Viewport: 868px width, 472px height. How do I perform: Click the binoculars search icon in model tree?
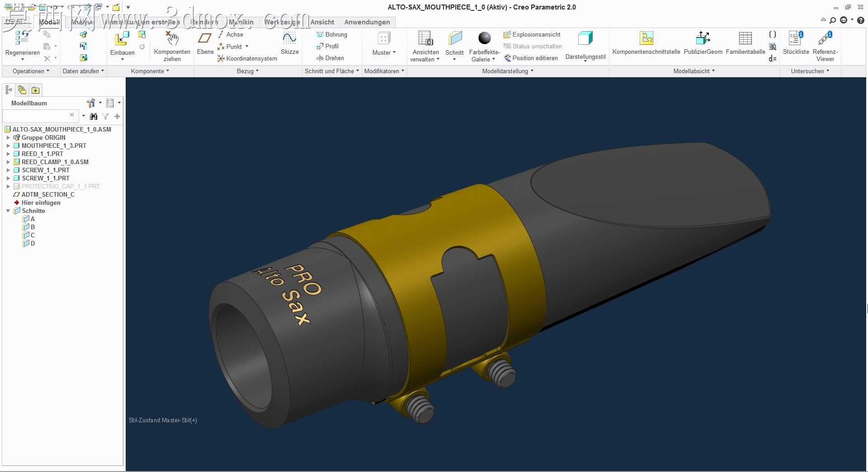pos(94,117)
